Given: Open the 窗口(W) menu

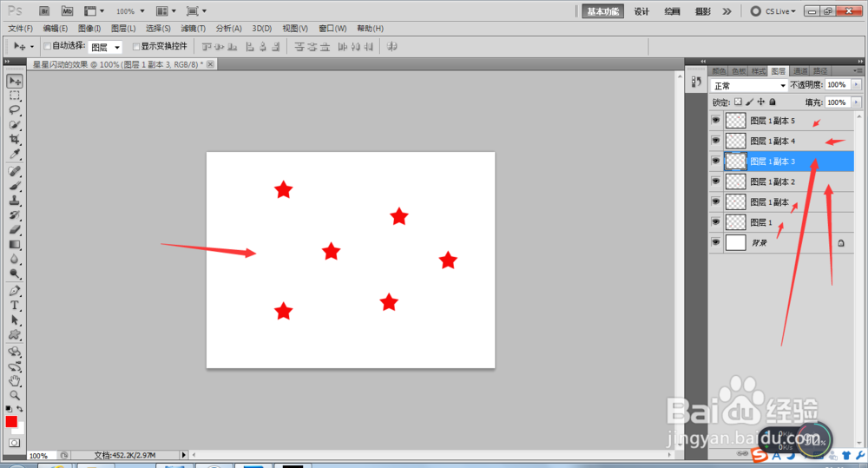Looking at the screenshot, I should (x=332, y=29).
